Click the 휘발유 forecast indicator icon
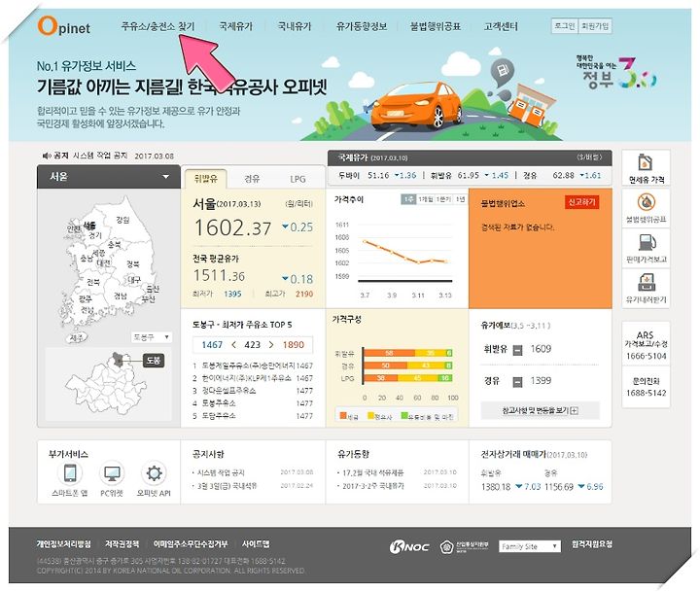This screenshot has height=592, width=700. [x=517, y=350]
